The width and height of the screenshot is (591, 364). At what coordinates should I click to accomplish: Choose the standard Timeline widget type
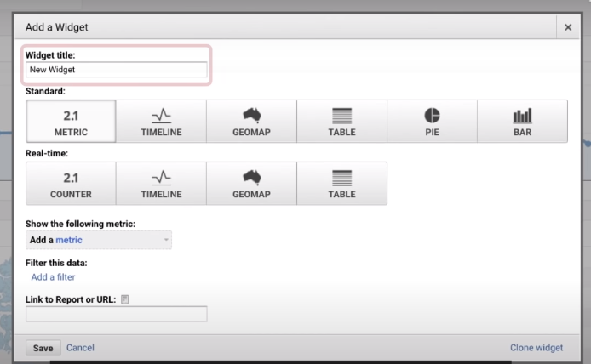click(x=161, y=122)
